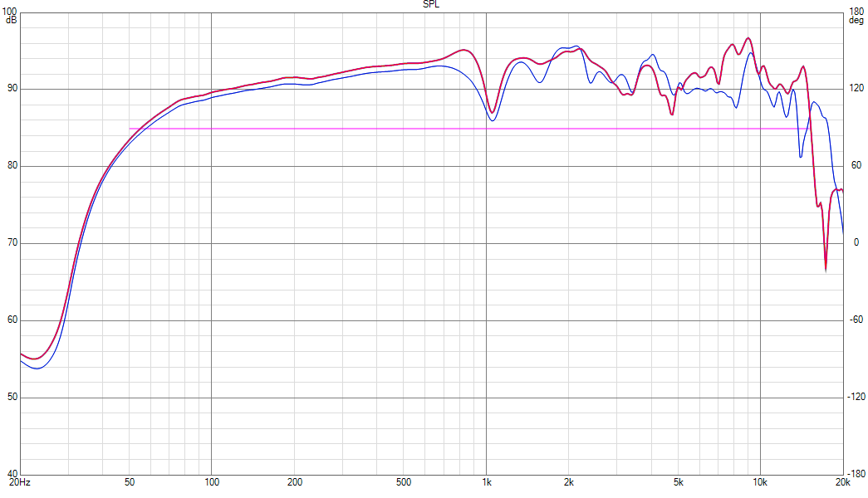Click the '1k' frequency axis label
The image size is (868, 498).
pos(487,482)
